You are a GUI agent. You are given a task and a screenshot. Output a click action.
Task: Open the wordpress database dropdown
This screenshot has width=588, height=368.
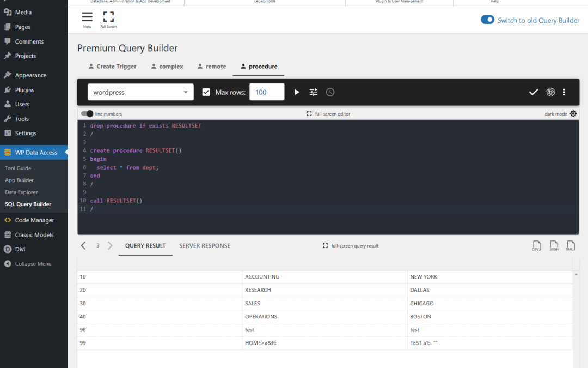(x=140, y=92)
